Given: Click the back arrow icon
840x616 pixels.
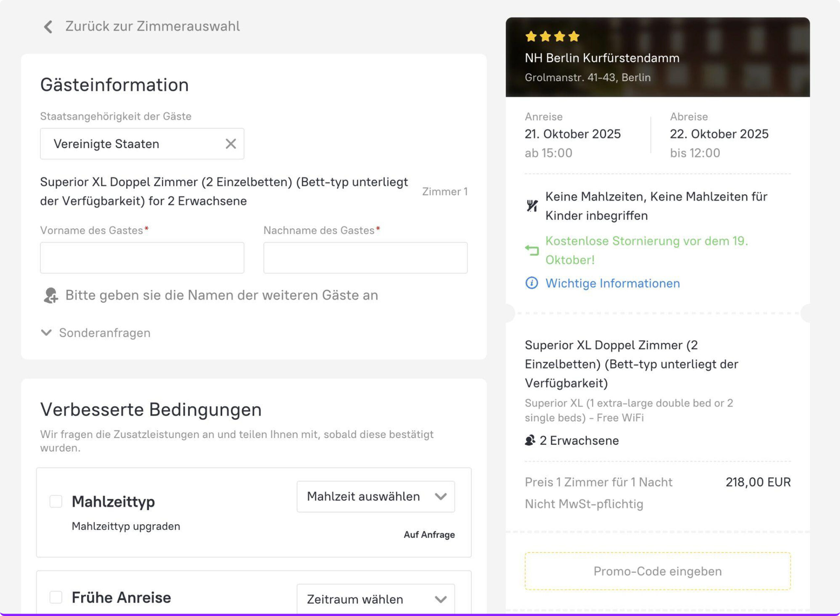Looking at the screenshot, I should [48, 27].
